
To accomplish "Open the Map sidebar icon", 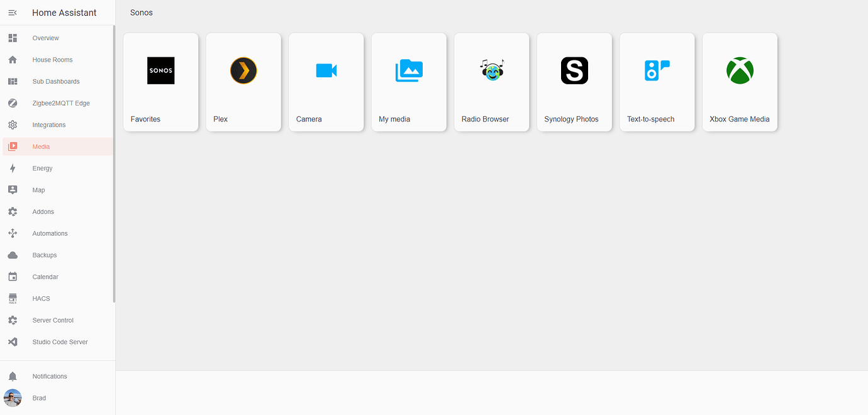I will tap(13, 189).
